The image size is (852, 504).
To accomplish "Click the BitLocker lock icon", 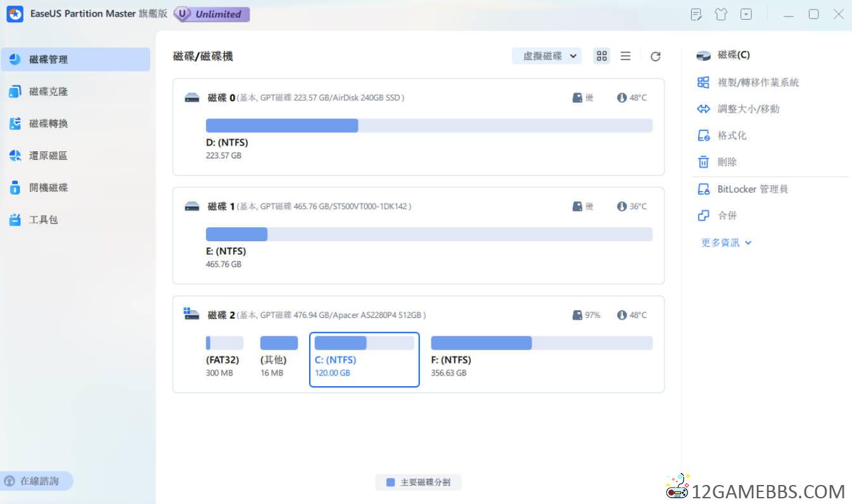I will point(703,189).
